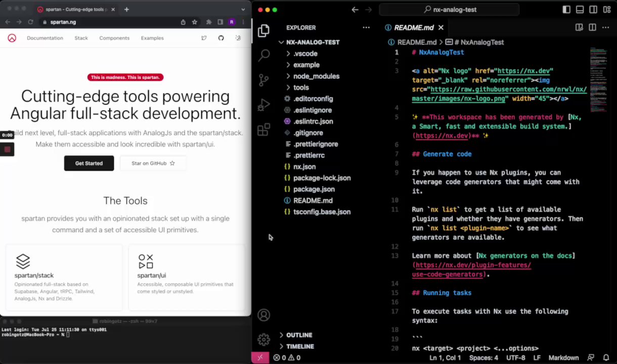
Task: Click the Get Started button
Action: [x=89, y=163]
